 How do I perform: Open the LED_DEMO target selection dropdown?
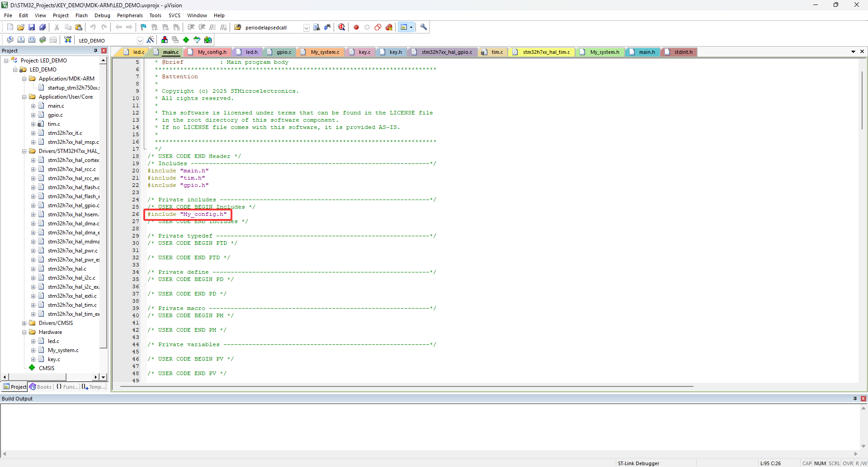pos(140,40)
